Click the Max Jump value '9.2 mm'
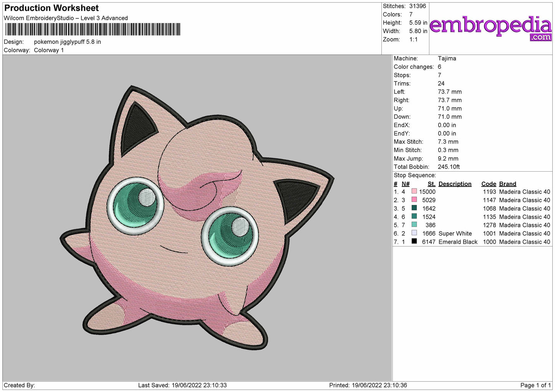The image size is (555, 392). (x=448, y=159)
